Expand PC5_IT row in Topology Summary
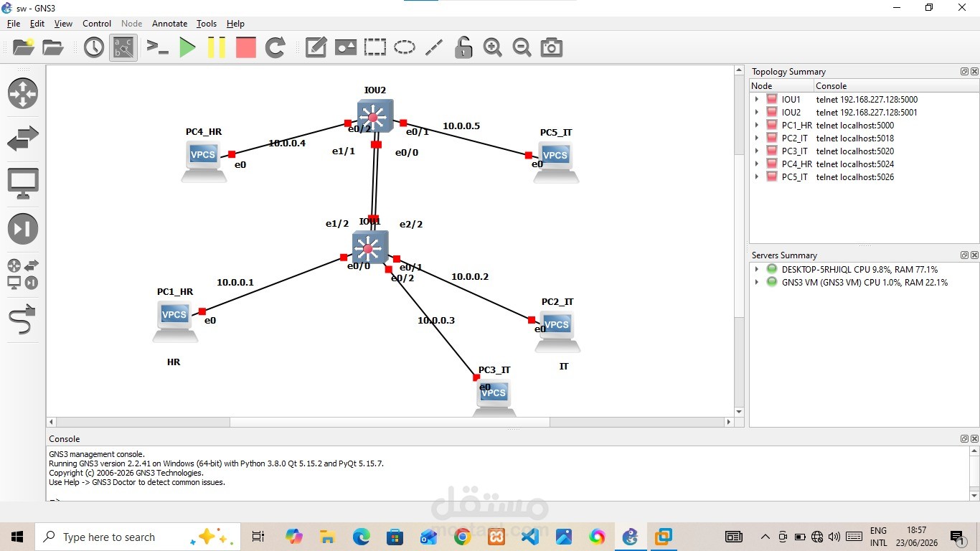 tap(757, 177)
